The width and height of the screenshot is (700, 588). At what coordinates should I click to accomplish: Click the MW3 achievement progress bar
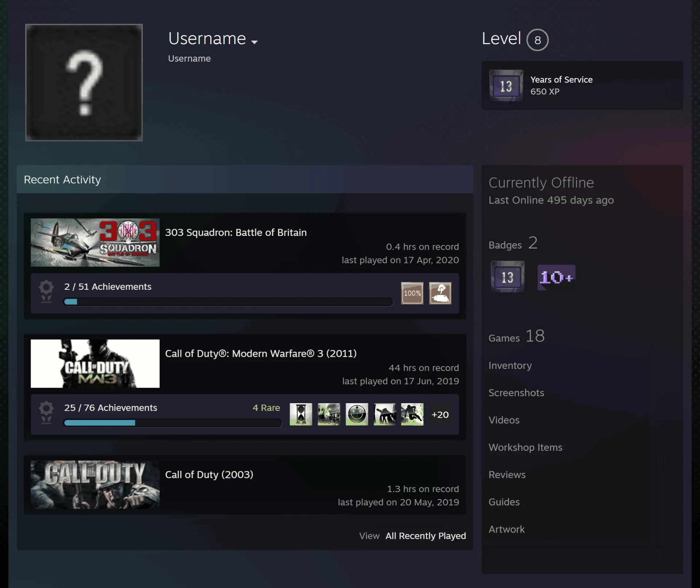pos(172,423)
